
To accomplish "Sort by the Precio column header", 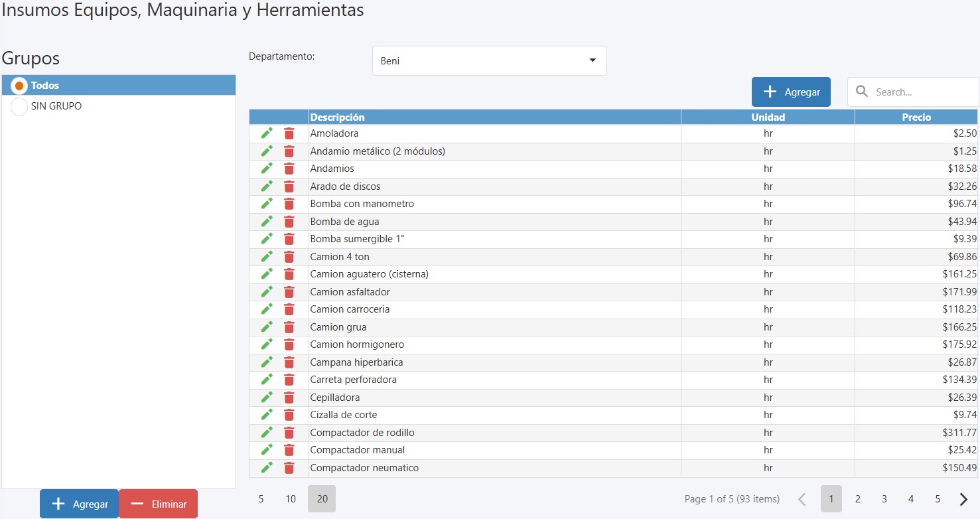I will pos(916,117).
